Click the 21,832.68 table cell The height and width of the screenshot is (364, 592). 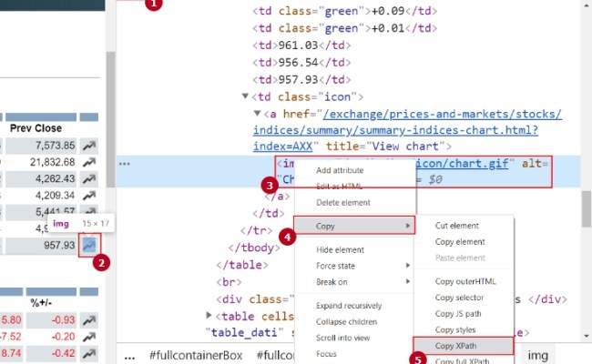pyautogui.click(x=41, y=162)
